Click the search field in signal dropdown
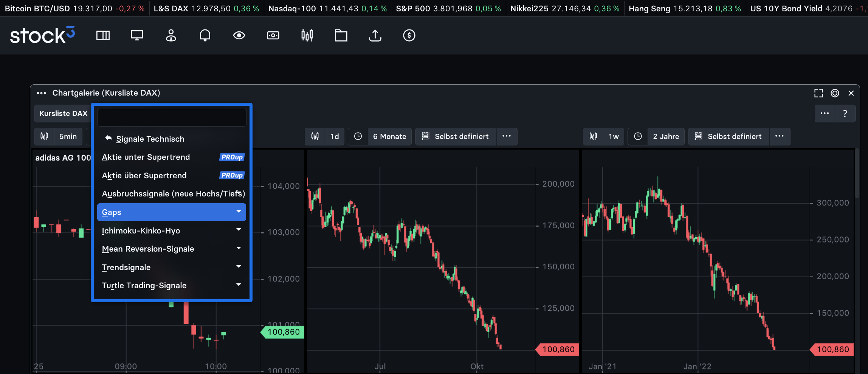The width and height of the screenshot is (868, 374). pos(172,117)
